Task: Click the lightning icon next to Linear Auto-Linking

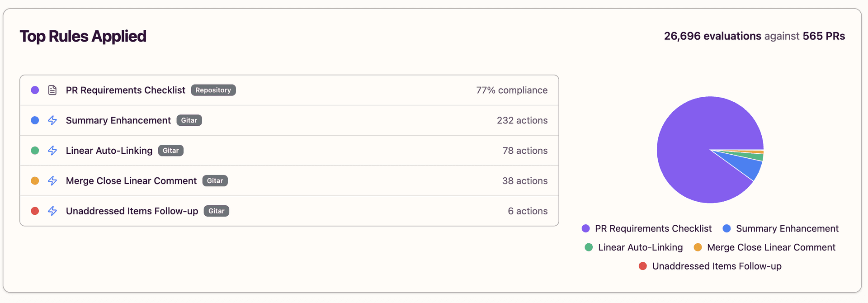Action: coord(52,151)
